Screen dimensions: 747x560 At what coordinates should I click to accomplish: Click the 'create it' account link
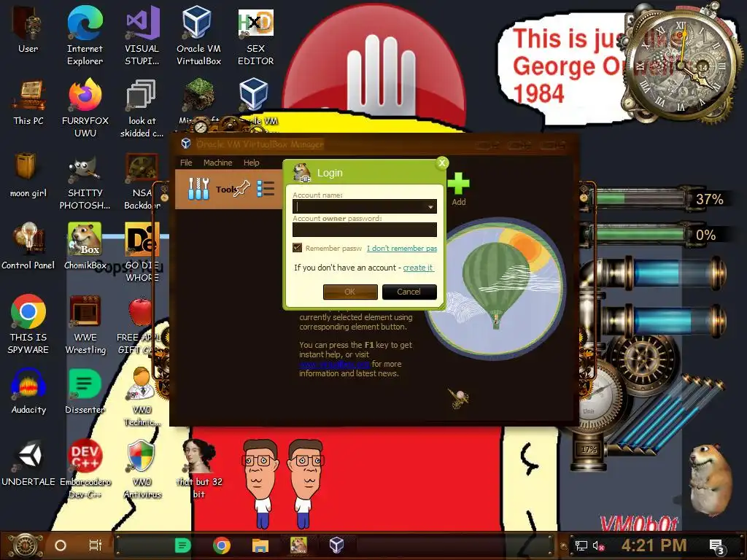pyautogui.click(x=418, y=268)
